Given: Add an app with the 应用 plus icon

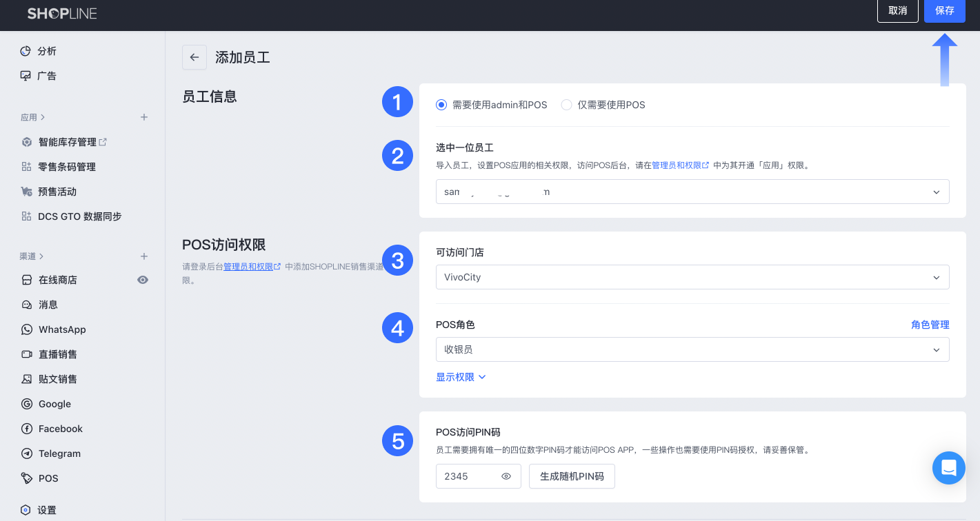Looking at the screenshot, I should [x=144, y=117].
